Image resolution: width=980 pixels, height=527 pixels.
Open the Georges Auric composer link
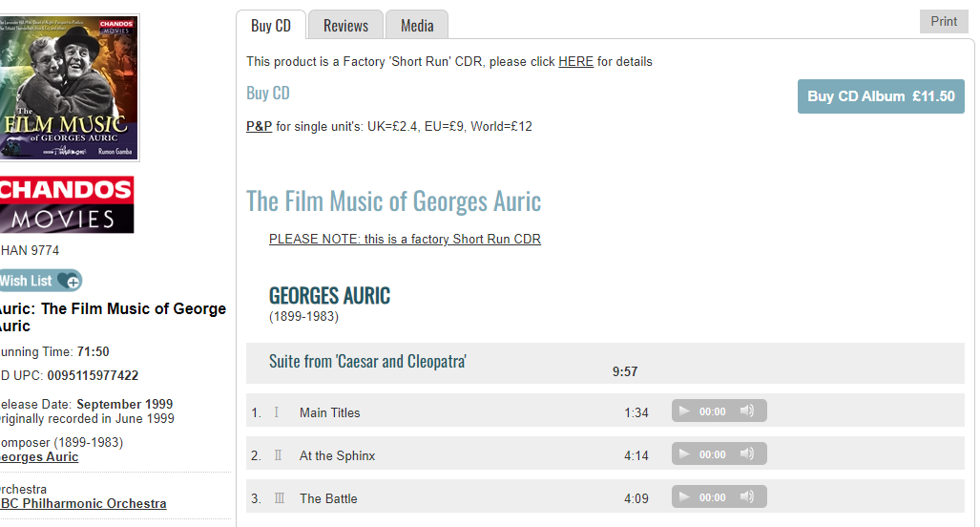38,457
